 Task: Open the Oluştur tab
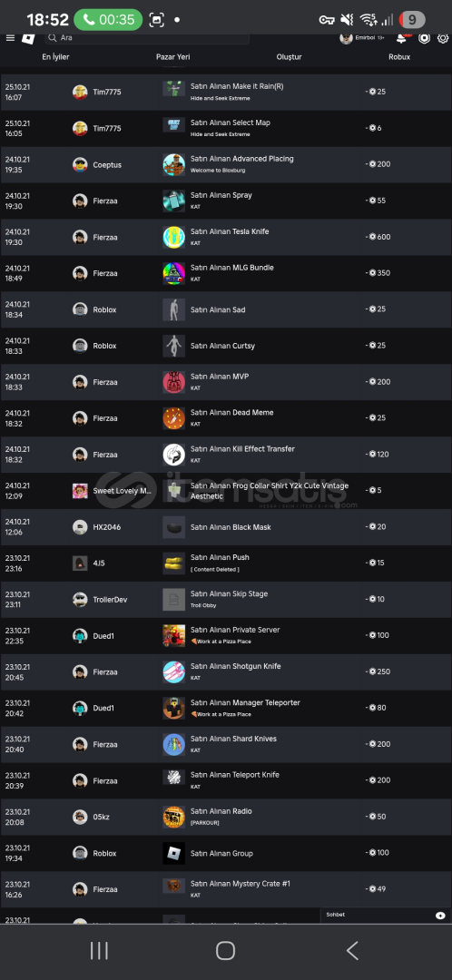coord(289,57)
